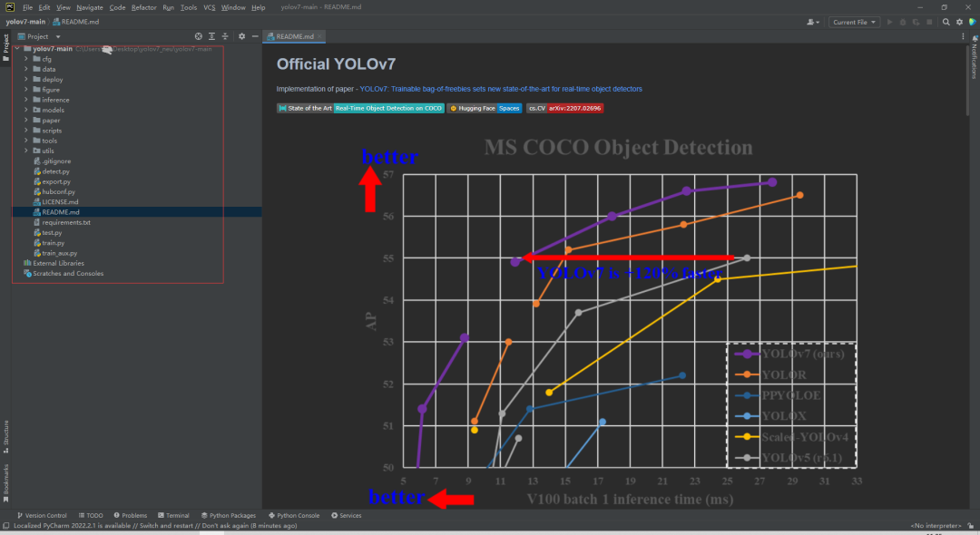980x535 pixels.
Task: Expand the data folder
Action: 26,69
